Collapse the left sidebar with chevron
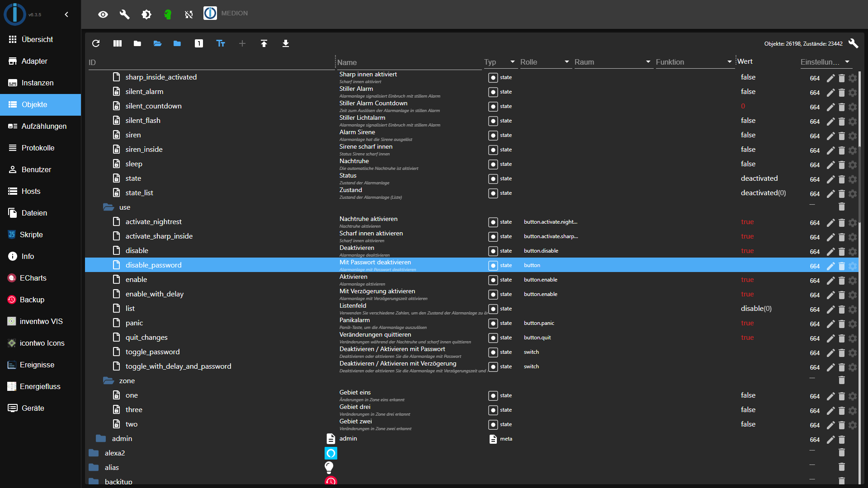This screenshot has width=868, height=488. pyautogui.click(x=66, y=14)
